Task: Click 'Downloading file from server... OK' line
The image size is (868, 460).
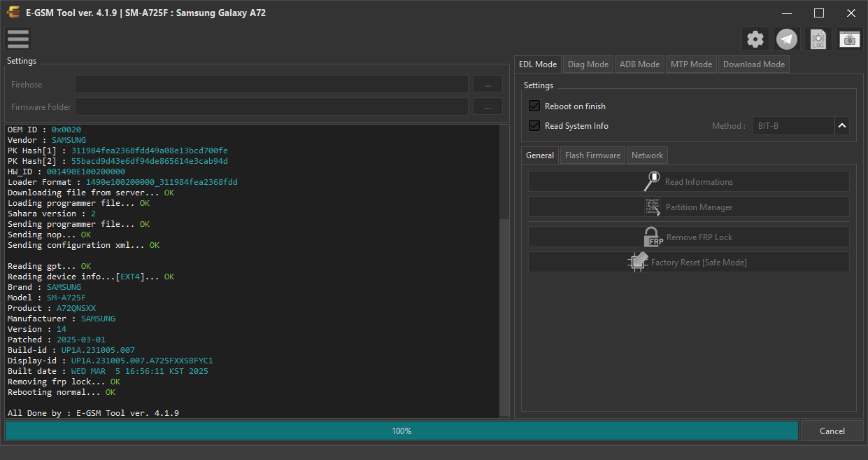Action: pos(91,193)
